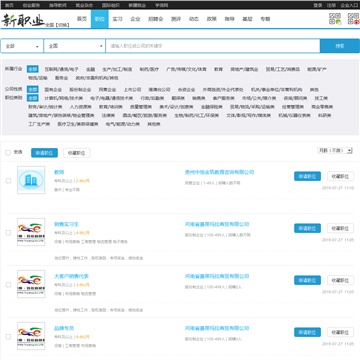This screenshot has width=360, height=360.
Task: Check the box for 大客户销售代表 job
Action: [x=8, y=284]
